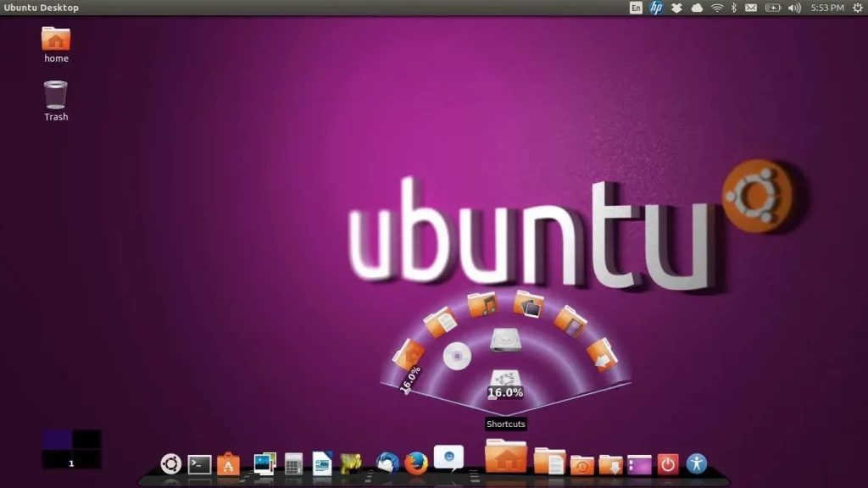
Task: Click the purple desktop switcher dock icon
Action: pos(639,465)
